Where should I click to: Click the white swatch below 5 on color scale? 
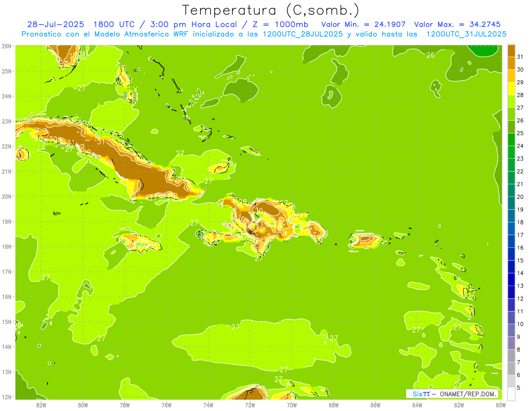511,394
